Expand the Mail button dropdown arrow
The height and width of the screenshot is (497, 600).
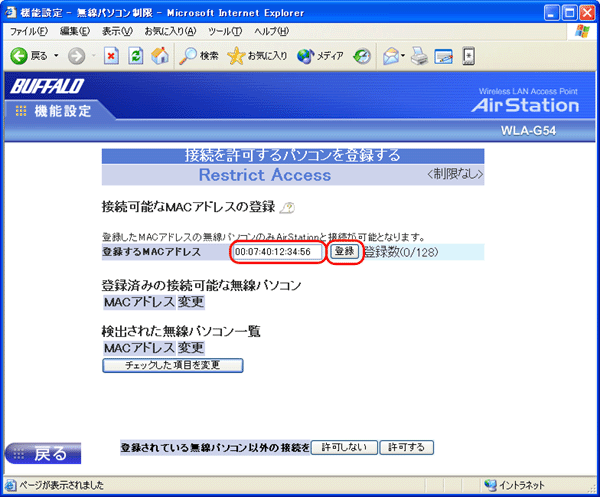tap(406, 56)
